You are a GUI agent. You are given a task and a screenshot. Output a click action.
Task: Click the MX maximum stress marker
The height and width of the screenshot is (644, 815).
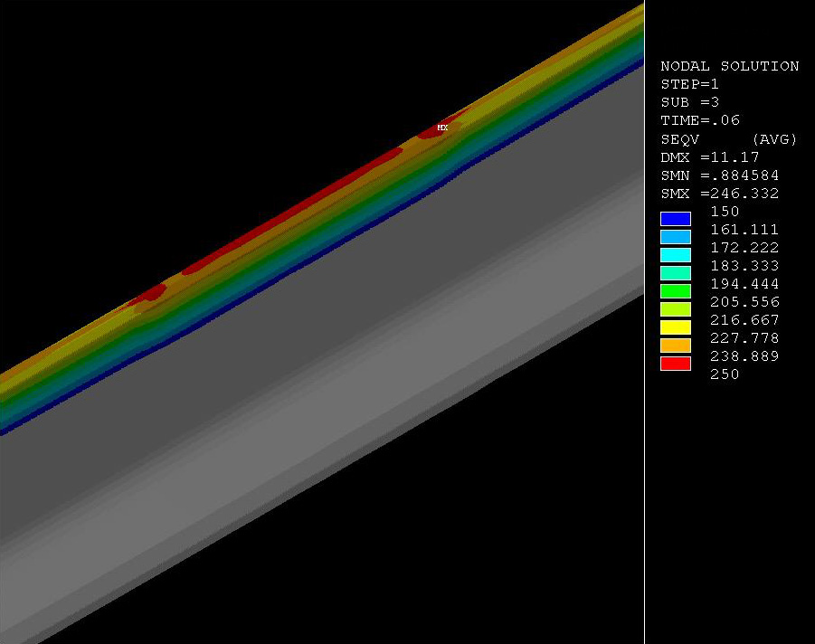pyautogui.click(x=442, y=128)
